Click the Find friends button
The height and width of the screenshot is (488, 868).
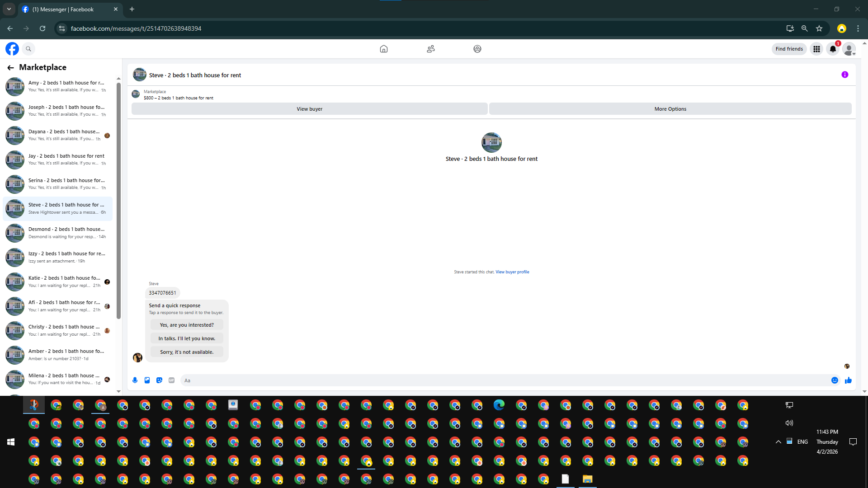point(789,49)
